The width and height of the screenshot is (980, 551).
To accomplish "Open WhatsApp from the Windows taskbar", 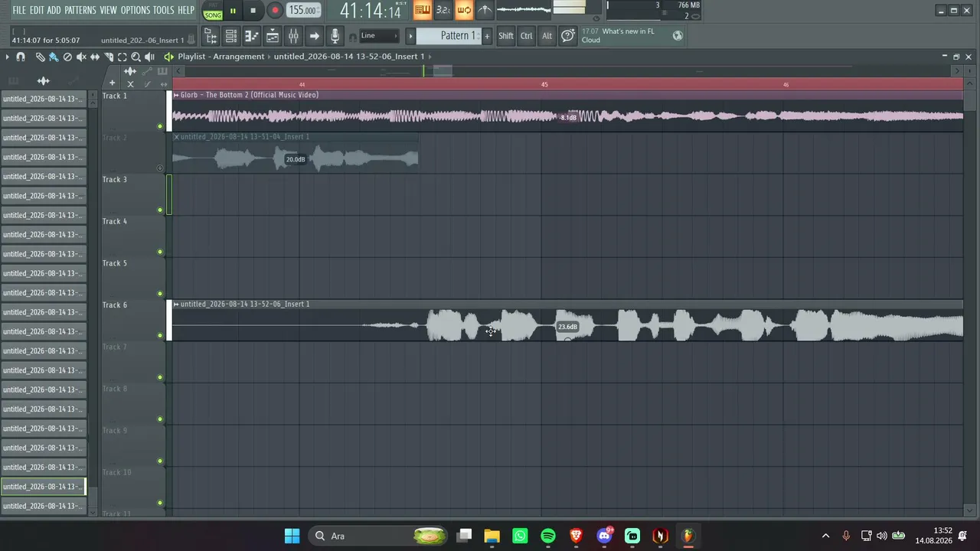I will (x=520, y=536).
